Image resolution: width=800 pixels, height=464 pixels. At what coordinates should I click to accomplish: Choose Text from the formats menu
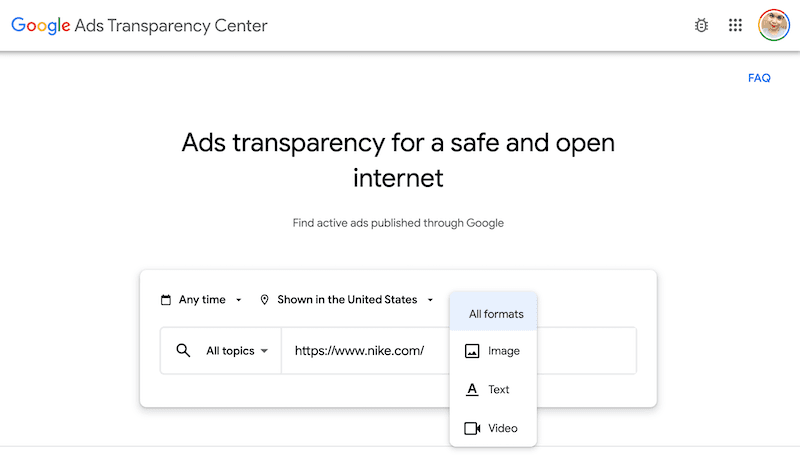point(498,389)
